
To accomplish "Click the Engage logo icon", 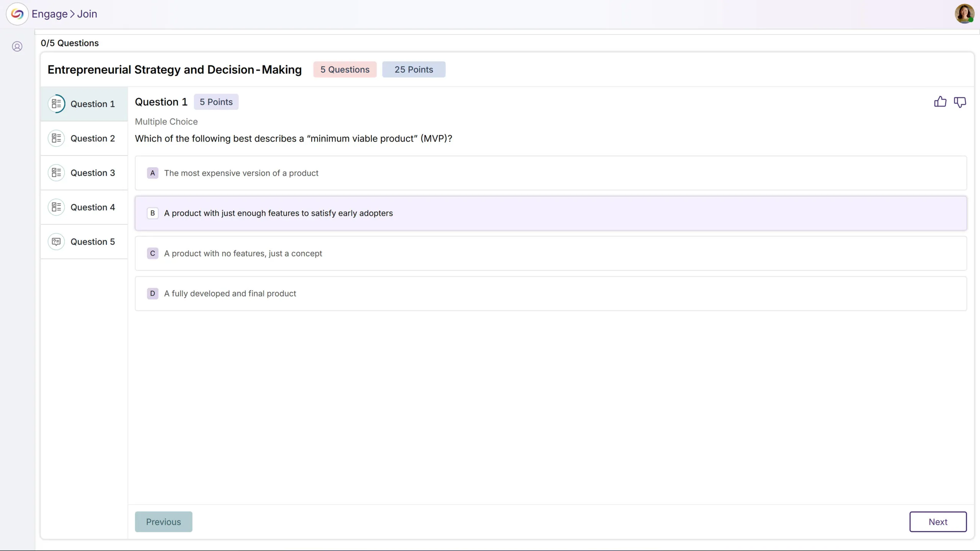I will click(17, 14).
